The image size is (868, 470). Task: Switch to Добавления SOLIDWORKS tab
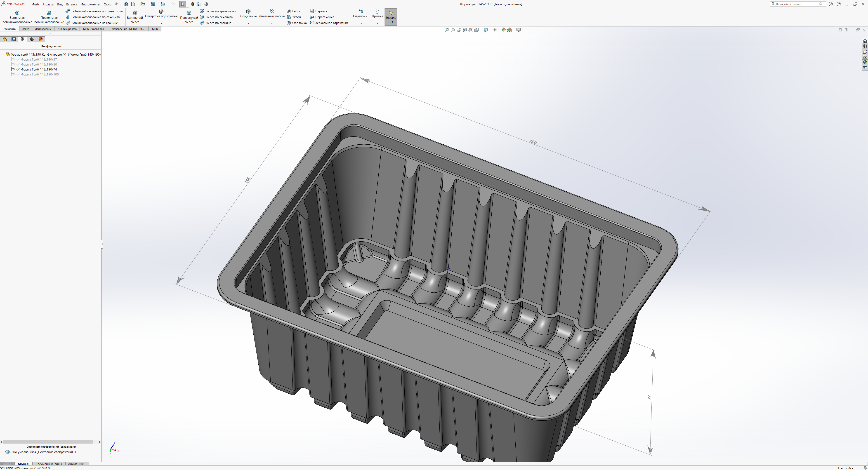click(128, 29)
